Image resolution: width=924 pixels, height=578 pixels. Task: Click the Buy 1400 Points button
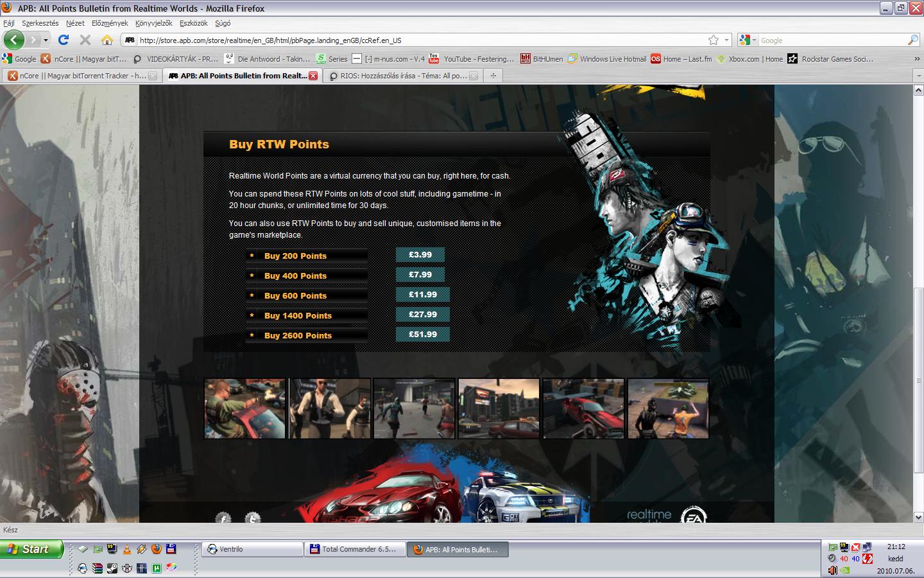pos(307,315)
